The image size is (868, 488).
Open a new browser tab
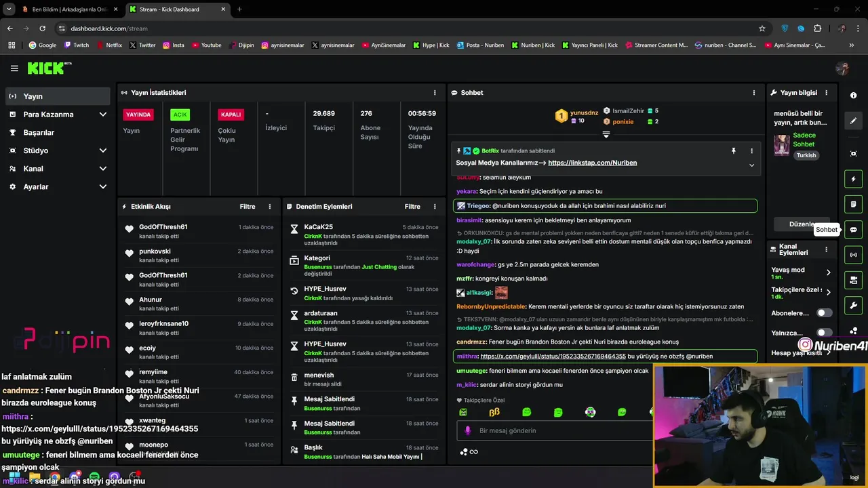(x=239, y=9)
